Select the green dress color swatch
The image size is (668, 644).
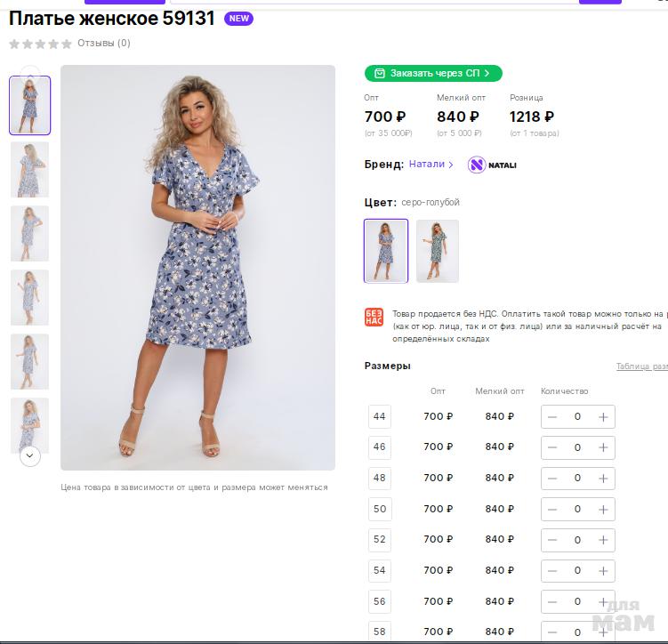click(438, 251)
